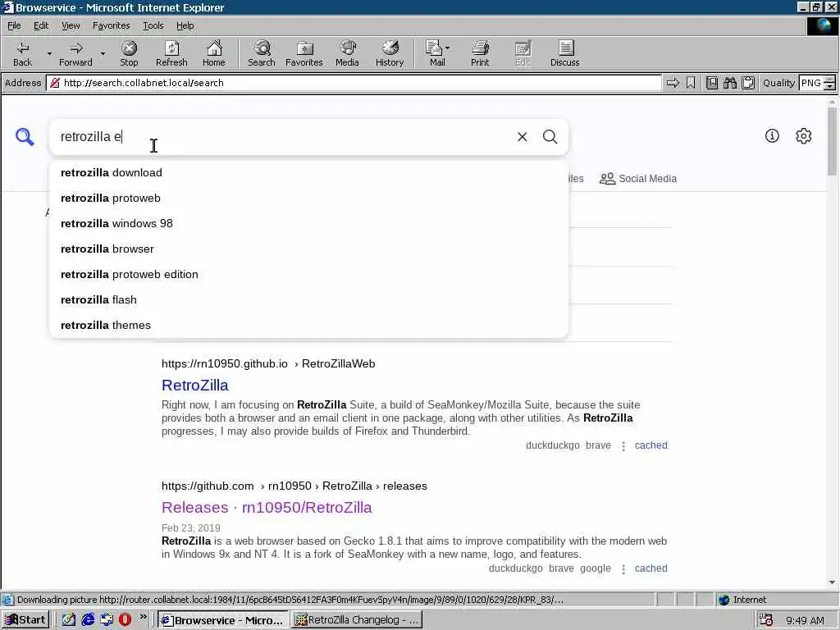Click the Discuss toolbar button

[564, 53]
